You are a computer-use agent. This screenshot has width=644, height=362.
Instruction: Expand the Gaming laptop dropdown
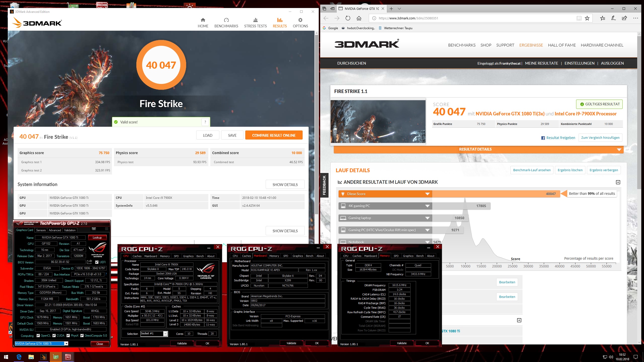tap(427, 218)
